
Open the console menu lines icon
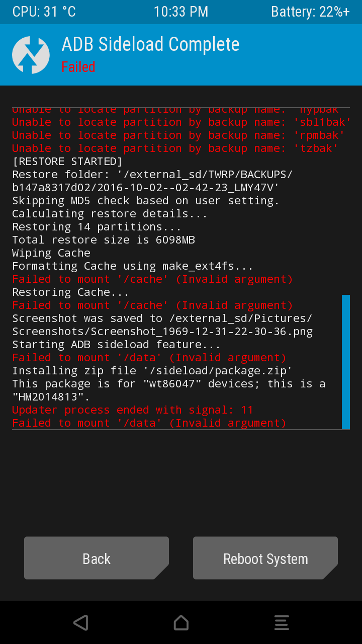click(282, 622)
